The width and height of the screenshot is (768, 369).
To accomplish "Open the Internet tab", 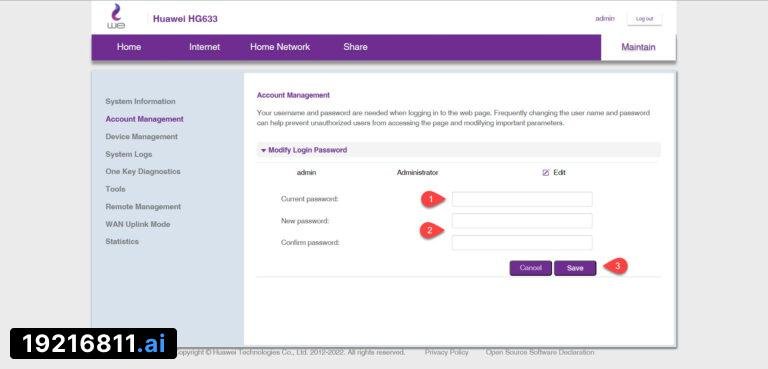I will pos(204,47).
